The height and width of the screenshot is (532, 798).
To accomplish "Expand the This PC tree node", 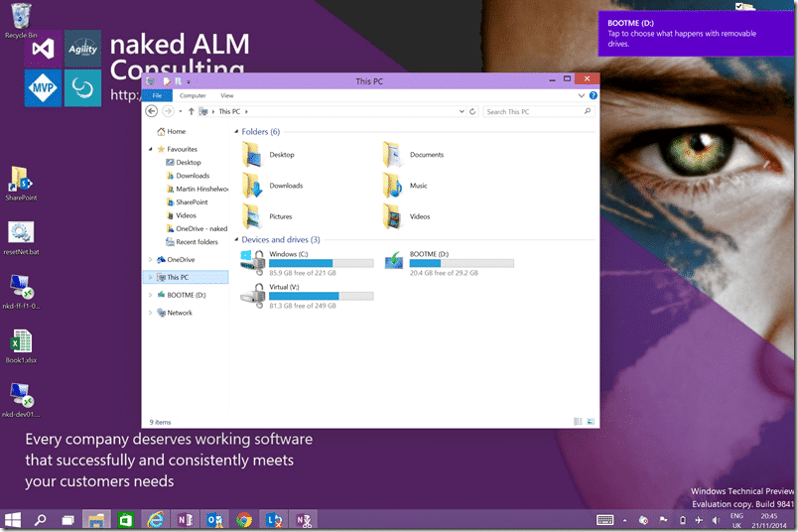I will point(150,278).
